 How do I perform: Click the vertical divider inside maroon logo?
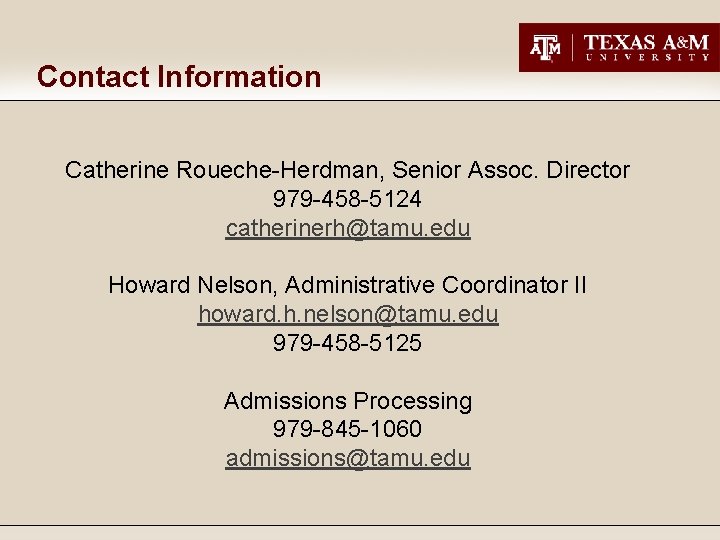click(x=572, y=47)
